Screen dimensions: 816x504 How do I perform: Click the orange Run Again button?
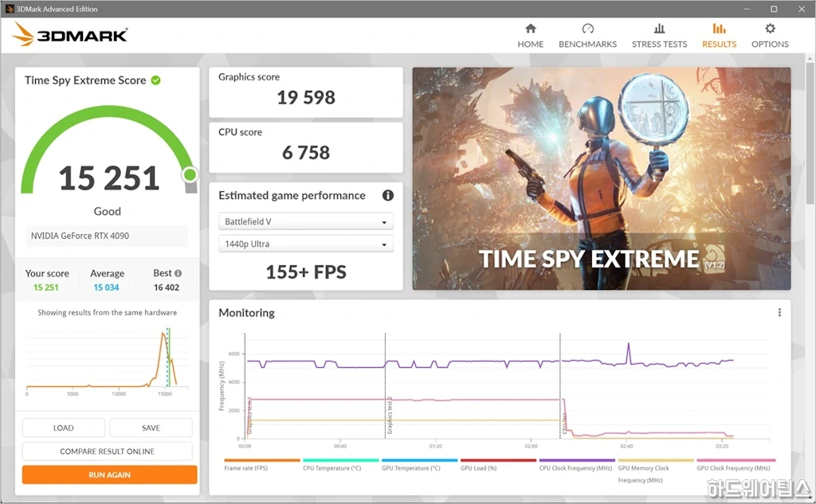coord(109,475)
